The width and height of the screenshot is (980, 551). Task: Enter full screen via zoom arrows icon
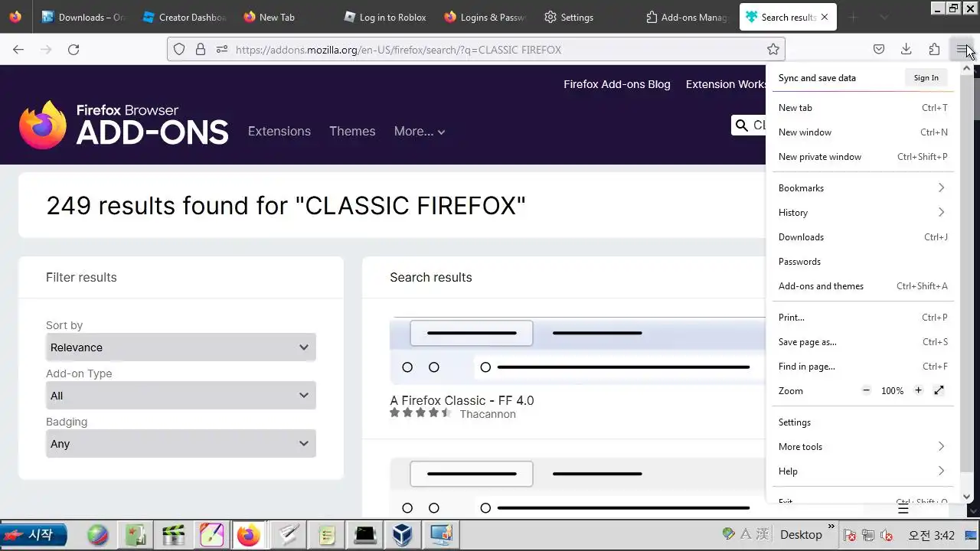point(939,390)
